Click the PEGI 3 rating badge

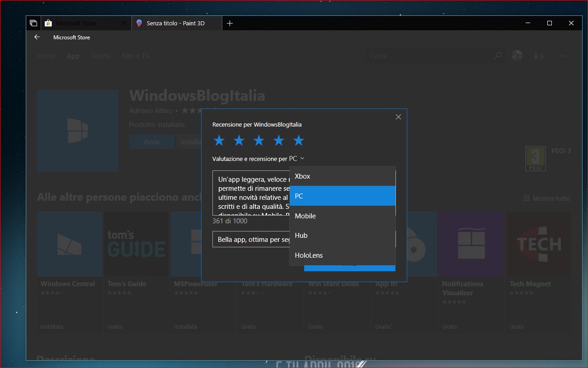coord(536,159)
